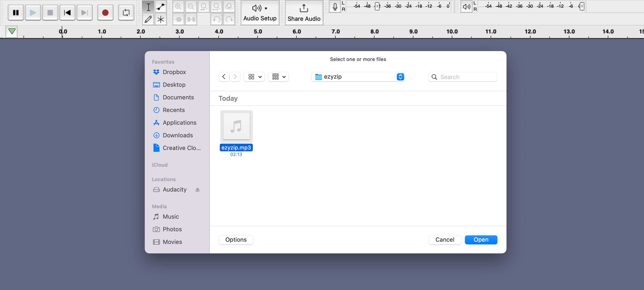The height and width of the screenshot is (290, 644).
Task: Click the Zoom In tool
Action: click(x=179, y=6)
